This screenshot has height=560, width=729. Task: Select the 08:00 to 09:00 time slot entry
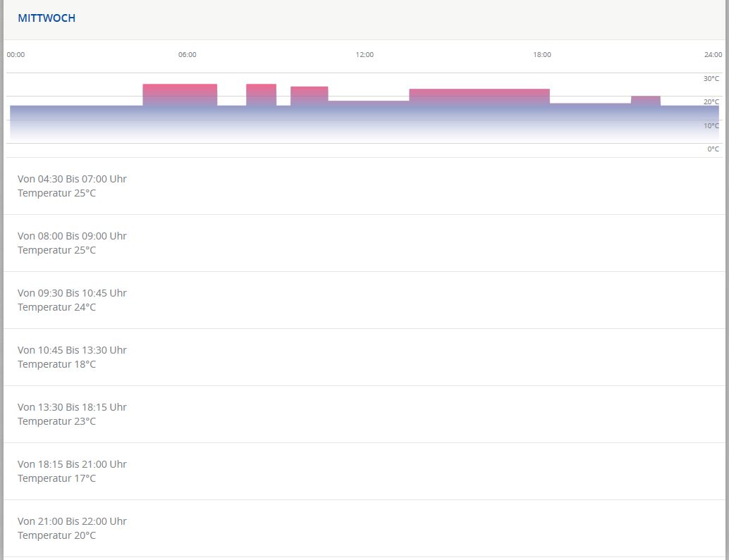(x=72, y=243)
